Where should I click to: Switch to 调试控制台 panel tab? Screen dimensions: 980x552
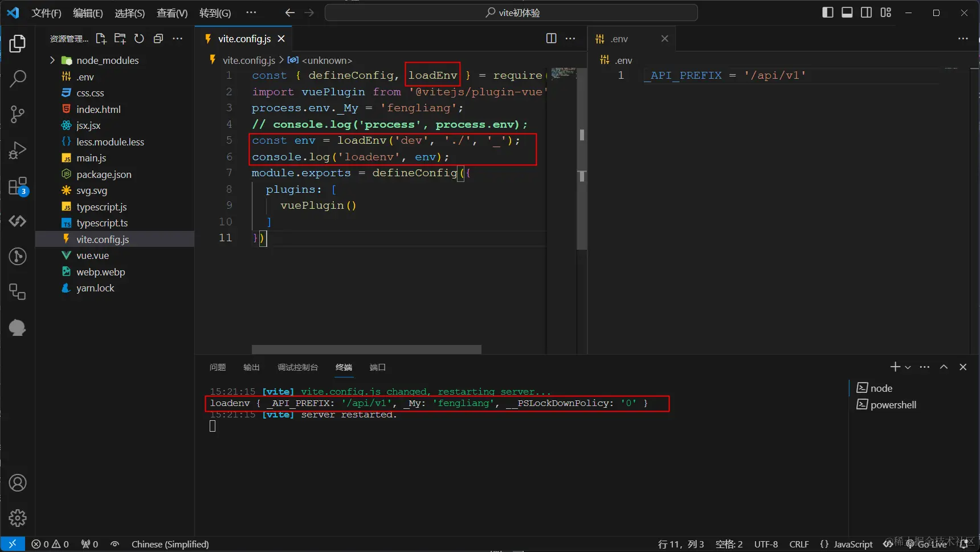(x=297, y=367)
